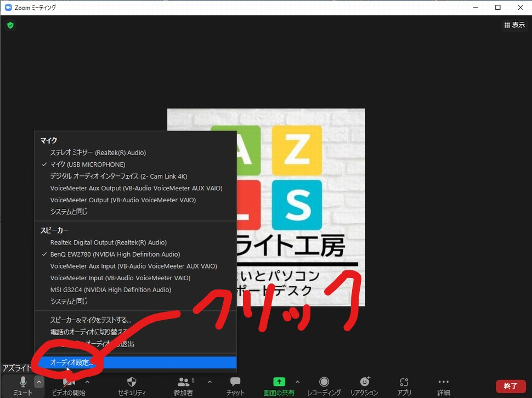Click the red 終了 end button
The height and width of the screenshot is (398, 532).
511,386
